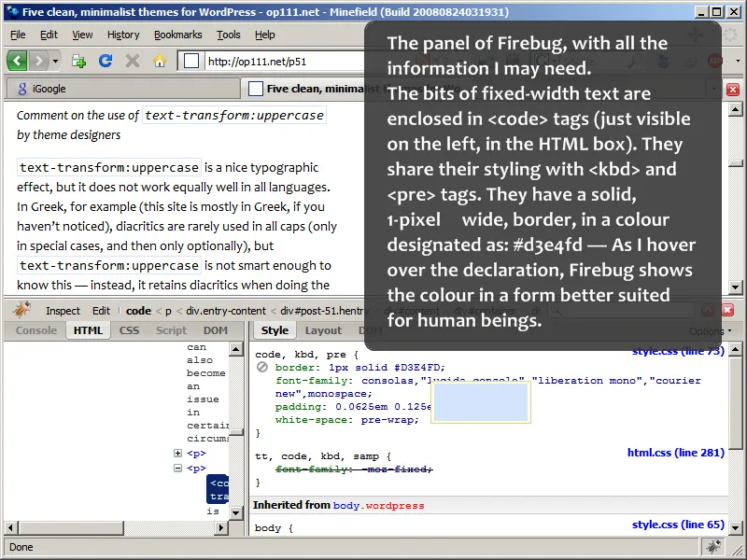Select div#post-51.hentry in the Firebug breadcrumb
The width and height of the screenshot is (747, 560).
click(325, 311)
